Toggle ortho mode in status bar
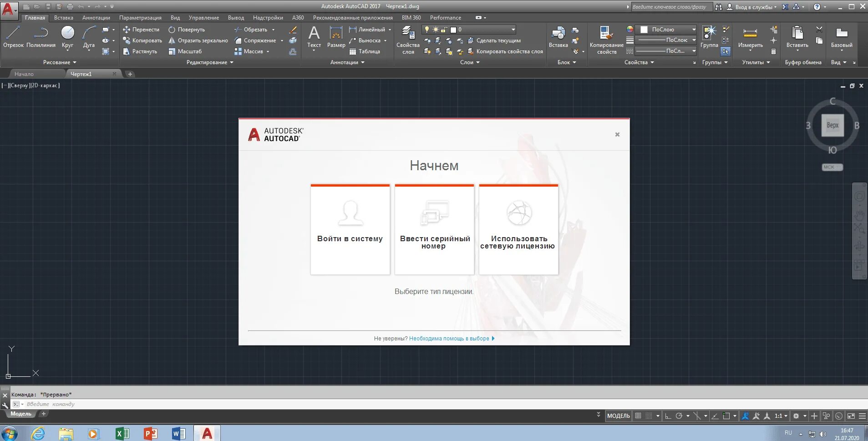 [x=668, y=416]
